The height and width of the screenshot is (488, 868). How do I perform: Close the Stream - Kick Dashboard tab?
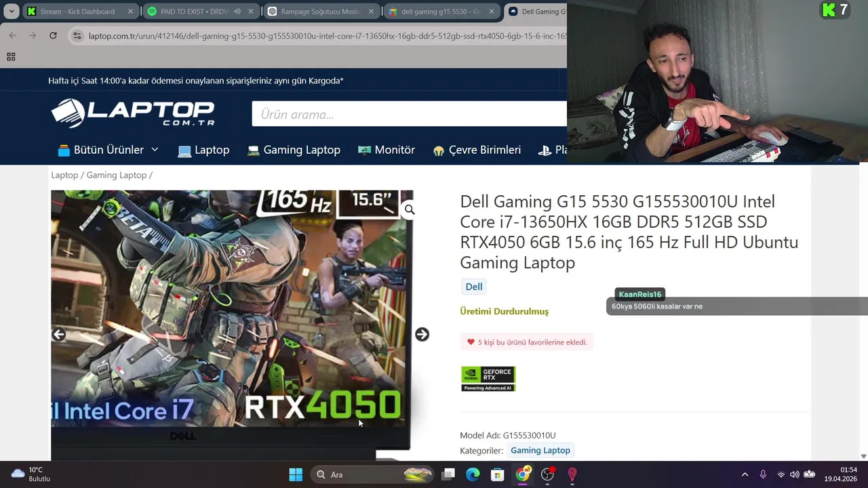point(131,12)
